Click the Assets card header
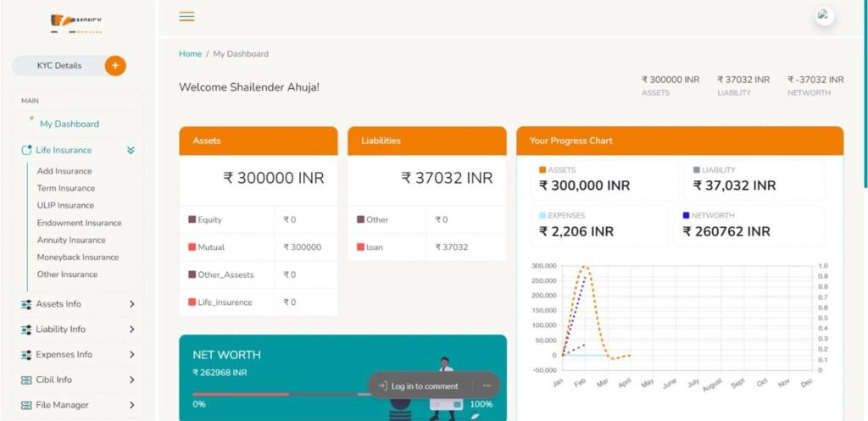868x421 pixels. pyautogui.click(x=259, y=141)
